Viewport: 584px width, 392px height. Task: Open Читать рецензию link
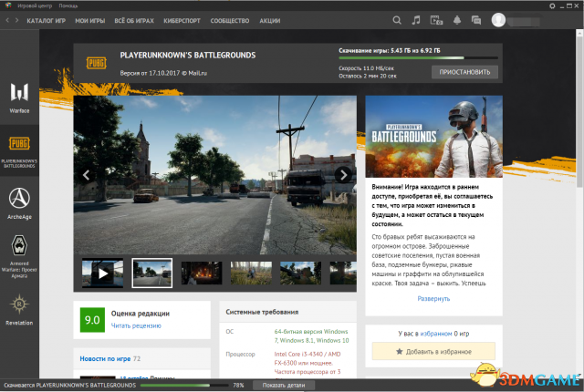(x=136, y=325)
